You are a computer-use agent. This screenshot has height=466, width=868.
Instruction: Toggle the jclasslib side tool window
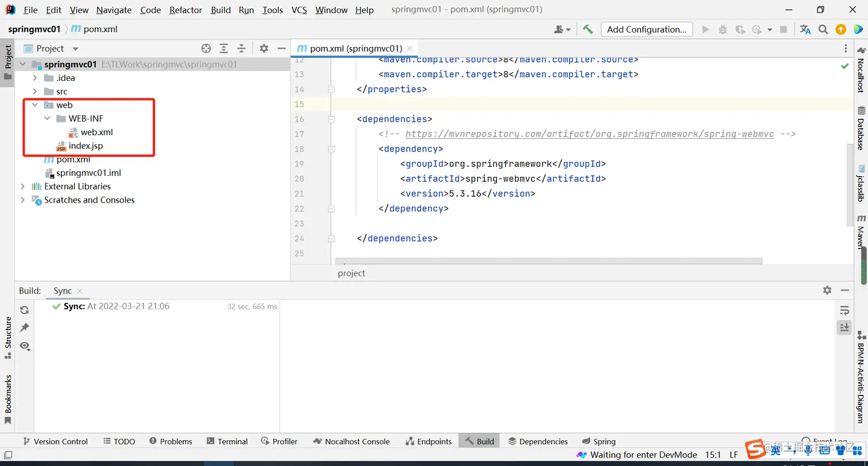(861, 183)
